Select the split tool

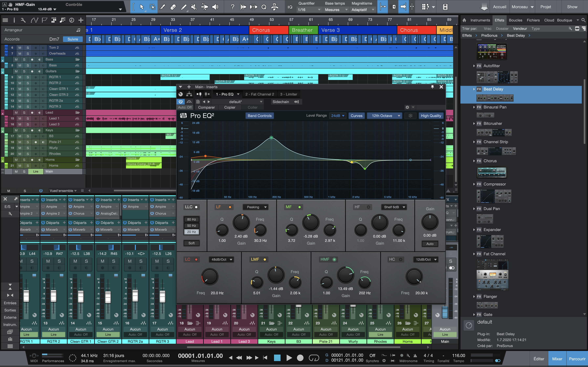(163, 7)
